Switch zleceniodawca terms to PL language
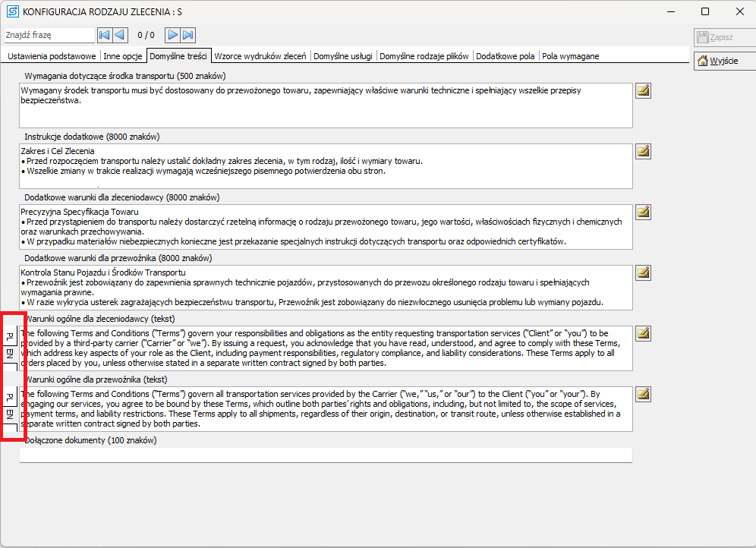Image resolution: width=756 pixels, height=548 pixels. (10, 336)
